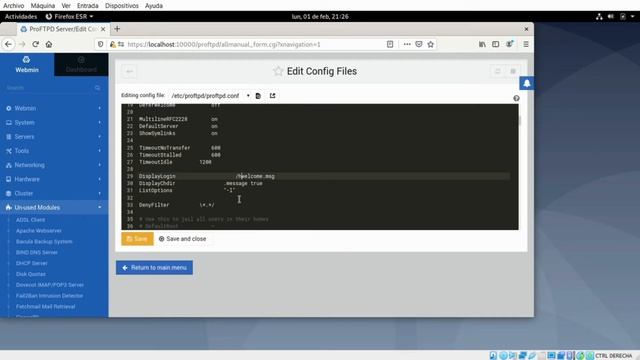Toggle reader view in address bar
The width and height of the screenshot is (640, 360).
(390, 44)
